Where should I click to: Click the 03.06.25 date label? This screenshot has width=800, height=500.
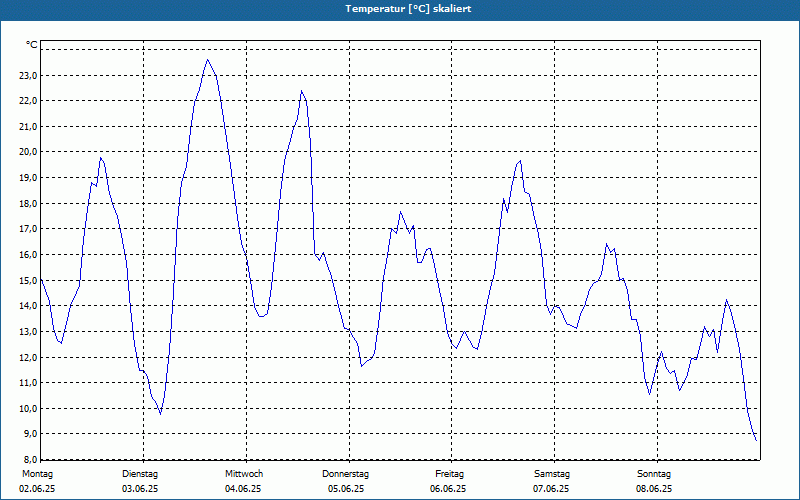140,489
